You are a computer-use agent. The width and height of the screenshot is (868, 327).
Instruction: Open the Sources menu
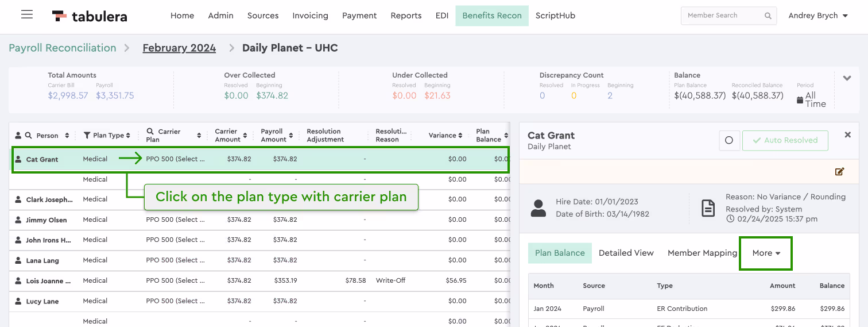(x=263, y=16)
